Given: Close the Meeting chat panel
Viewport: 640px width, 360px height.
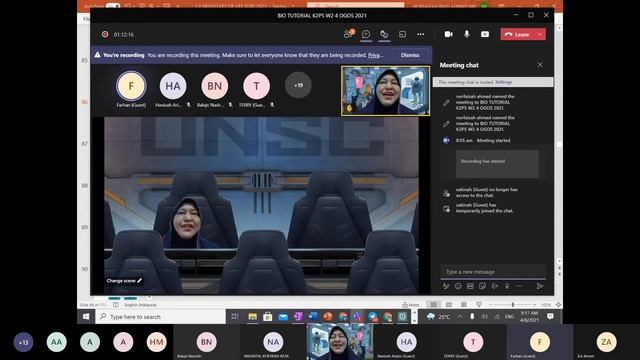Looking at the screenshot, I should point(540,65).
